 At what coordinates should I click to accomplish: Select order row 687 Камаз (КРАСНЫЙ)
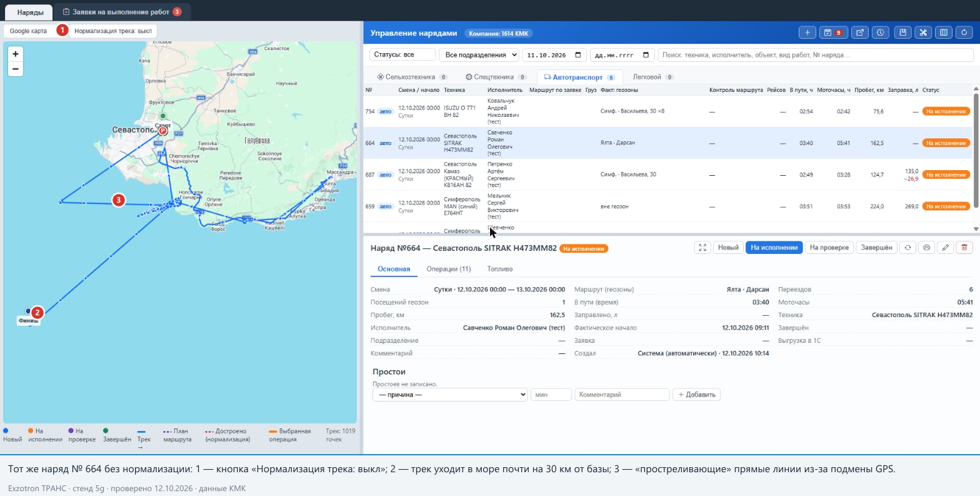pyautogui.click(x=667, y=175)
